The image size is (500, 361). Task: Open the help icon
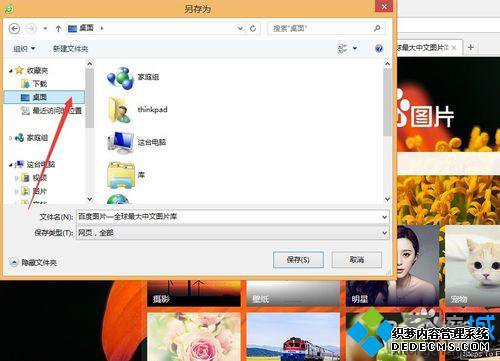coord(379,49)
